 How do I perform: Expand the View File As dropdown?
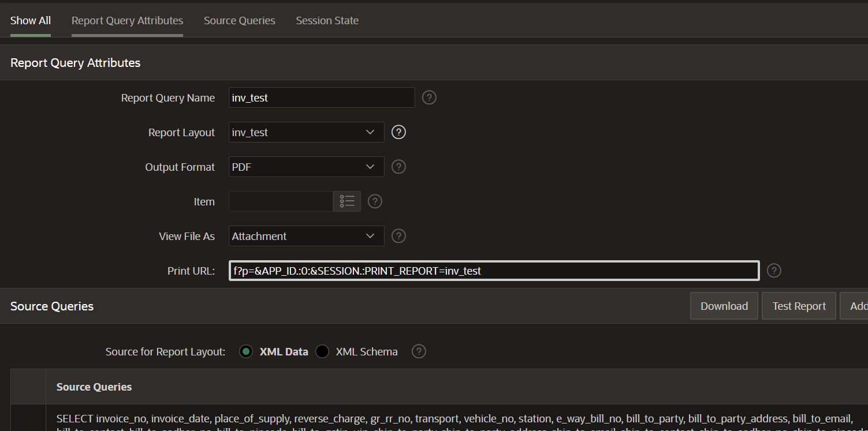pyautogui.click(x=307, y=236)
